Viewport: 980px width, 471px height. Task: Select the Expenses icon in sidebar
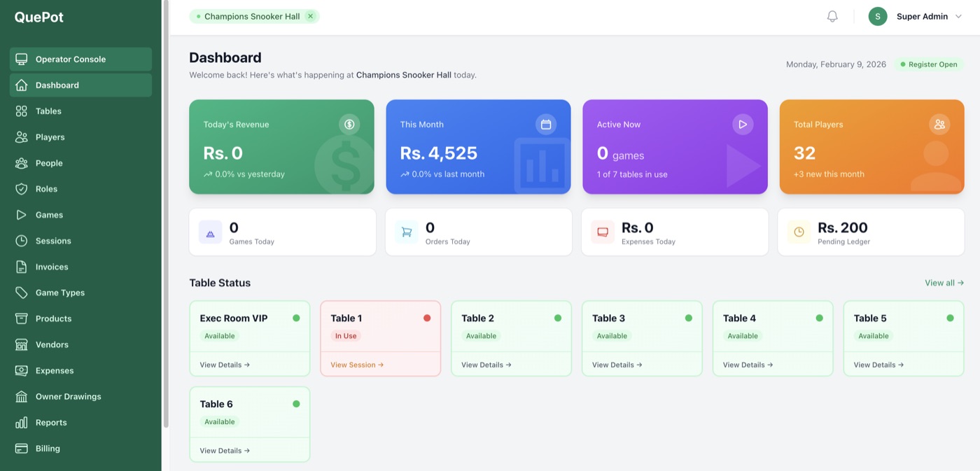pos(22,370)
